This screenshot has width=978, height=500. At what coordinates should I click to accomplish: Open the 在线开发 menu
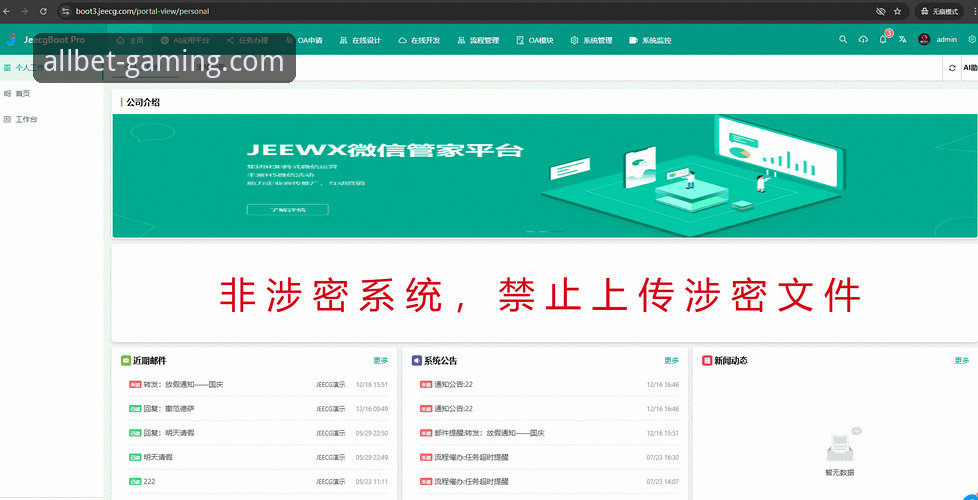tap(419, 40)
